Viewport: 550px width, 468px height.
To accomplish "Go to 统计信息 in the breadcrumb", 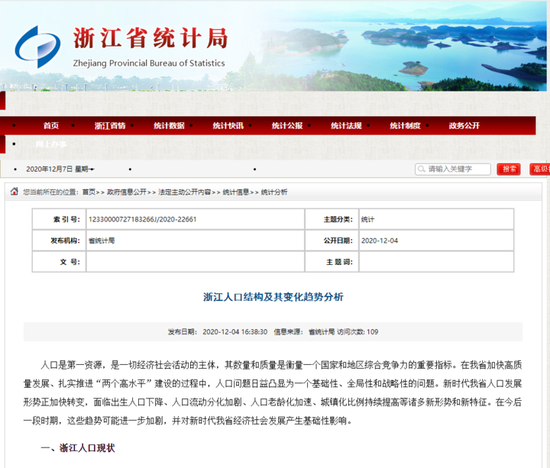I will pyautogui.click(x=236, y=192).
